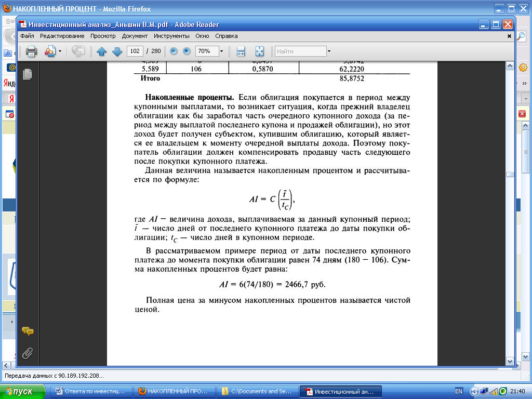The width and height of the screenshot is (532, 399).
Task: Open the Документ menu
Action: [135, 36]
